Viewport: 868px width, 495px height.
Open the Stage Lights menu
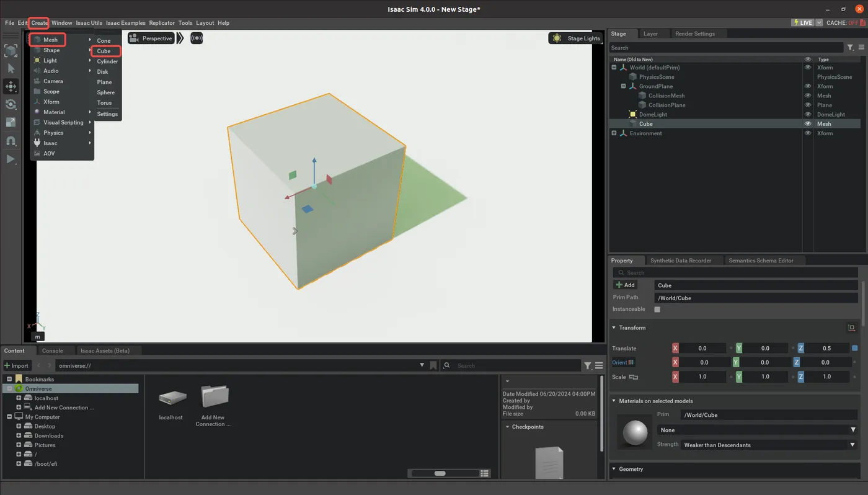coord(576,38)
